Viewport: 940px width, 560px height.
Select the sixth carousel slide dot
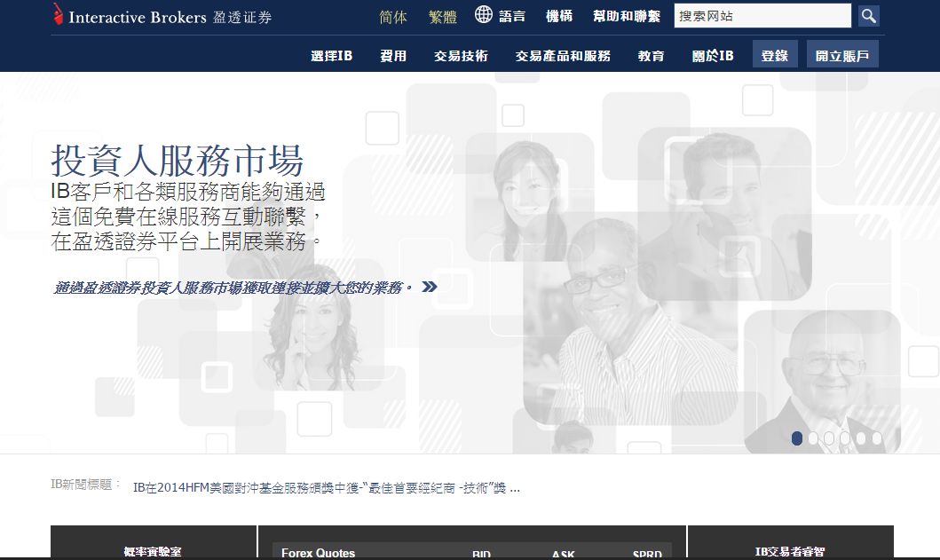(x=877, y=438)
